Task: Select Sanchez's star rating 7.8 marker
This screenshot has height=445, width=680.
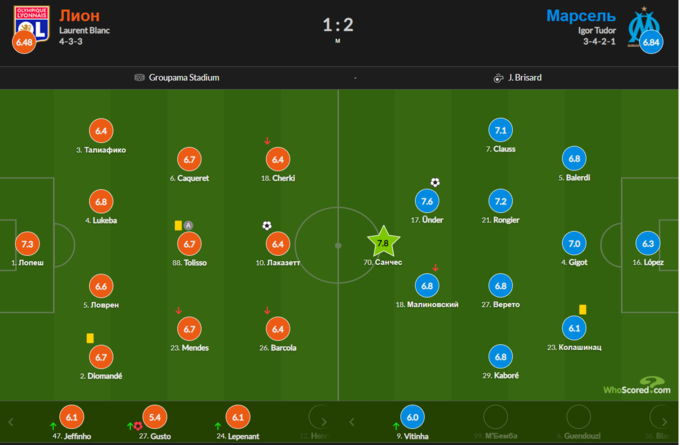Action: point(382,242)
